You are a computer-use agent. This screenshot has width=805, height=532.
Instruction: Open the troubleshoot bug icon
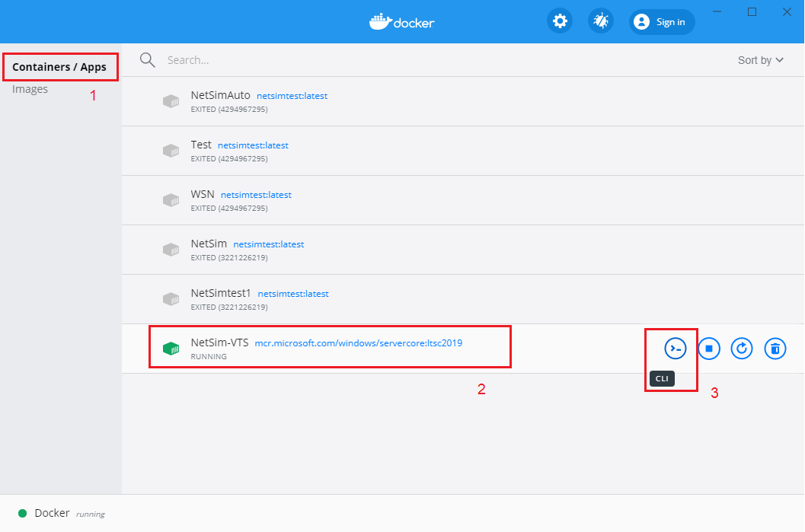coord(601,21)
